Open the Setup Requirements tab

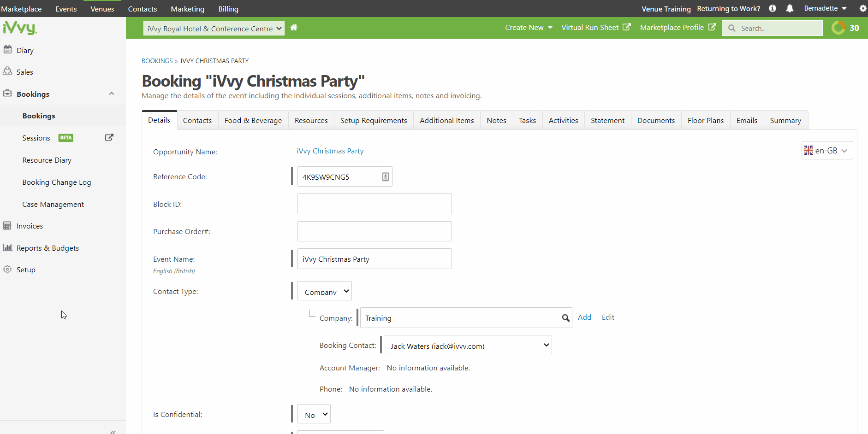click(374, 120)
